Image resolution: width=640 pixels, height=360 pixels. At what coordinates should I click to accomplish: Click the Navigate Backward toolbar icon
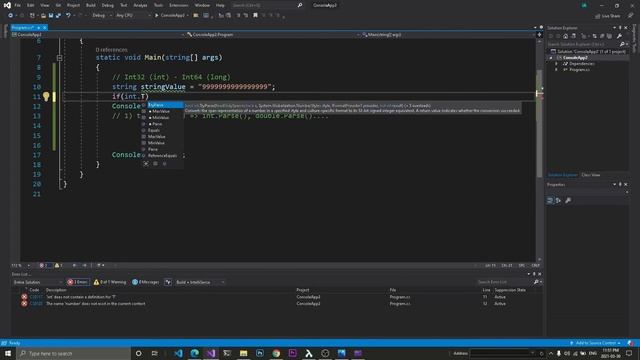pyautogui.click(x=11, y=15)
